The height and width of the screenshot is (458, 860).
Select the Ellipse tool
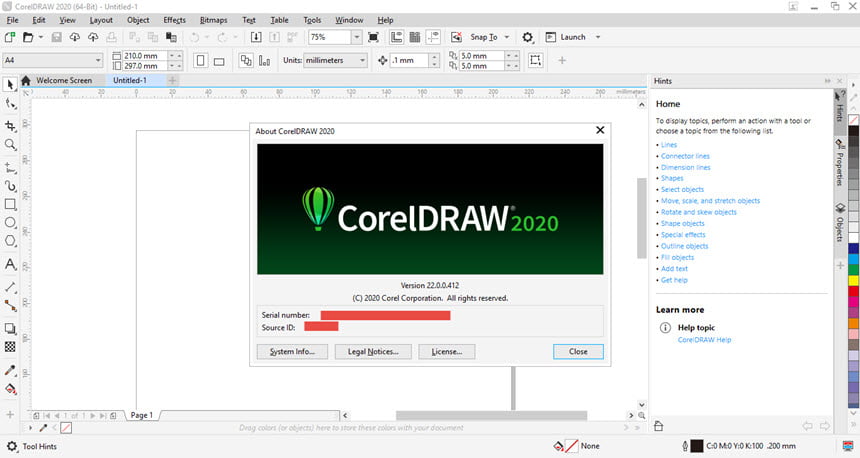coord(10,223)
